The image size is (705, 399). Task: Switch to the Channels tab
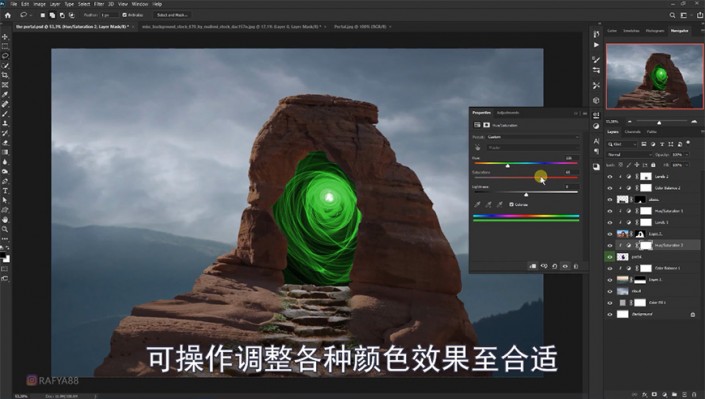[633, 132]
